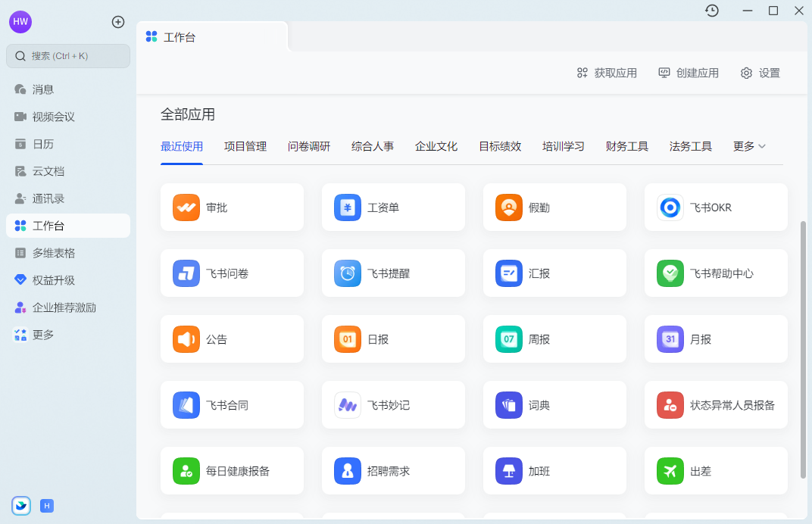Open 设置 settings
Image resolution: width=812 pixels, height=524 pixels.
pos(760,73)
